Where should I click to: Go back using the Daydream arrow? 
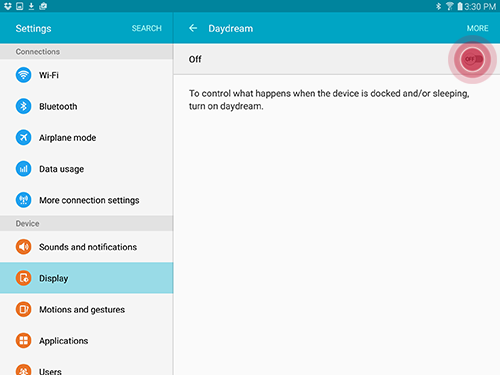pyautogui.click(x=193, y=28)
